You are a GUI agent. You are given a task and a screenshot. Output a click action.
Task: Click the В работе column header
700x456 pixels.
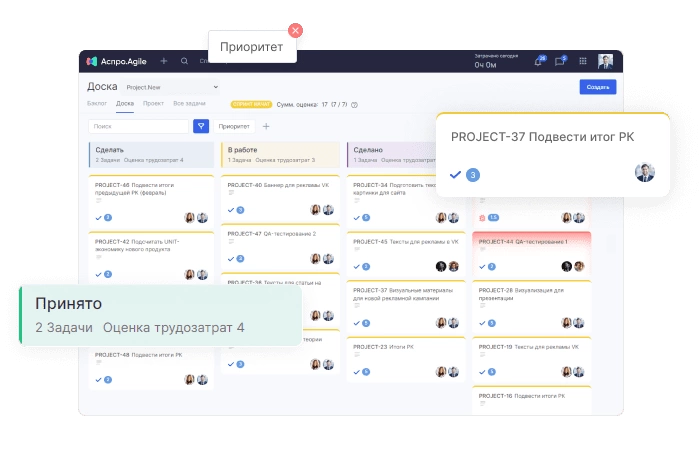coord(280,155)
